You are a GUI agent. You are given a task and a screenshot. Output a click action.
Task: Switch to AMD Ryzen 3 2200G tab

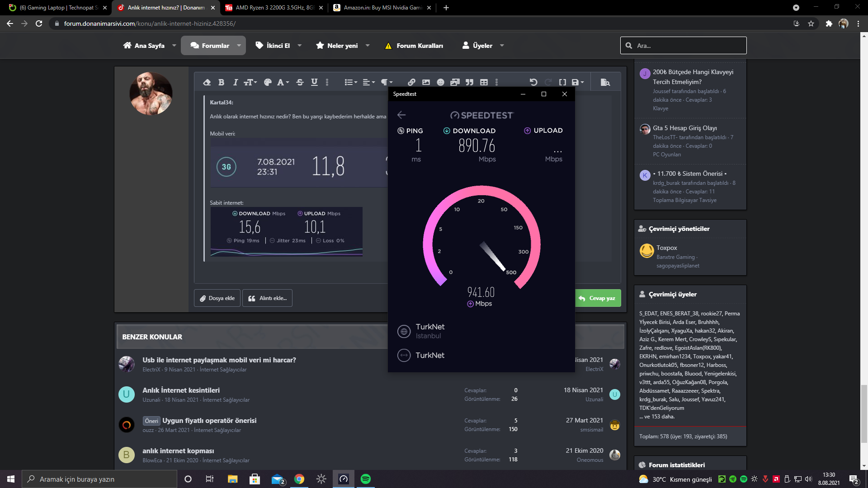click(274, 8)
